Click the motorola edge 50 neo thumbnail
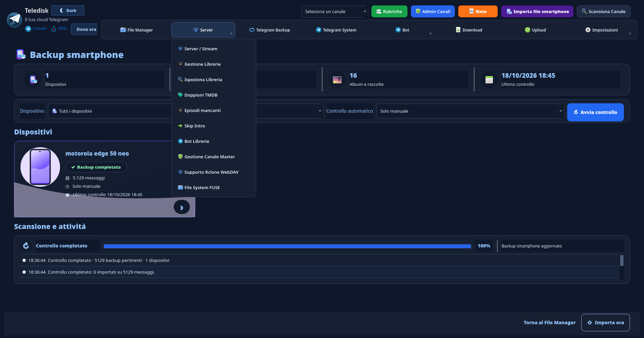The image size is (644, 338). (x=40, y=167)
